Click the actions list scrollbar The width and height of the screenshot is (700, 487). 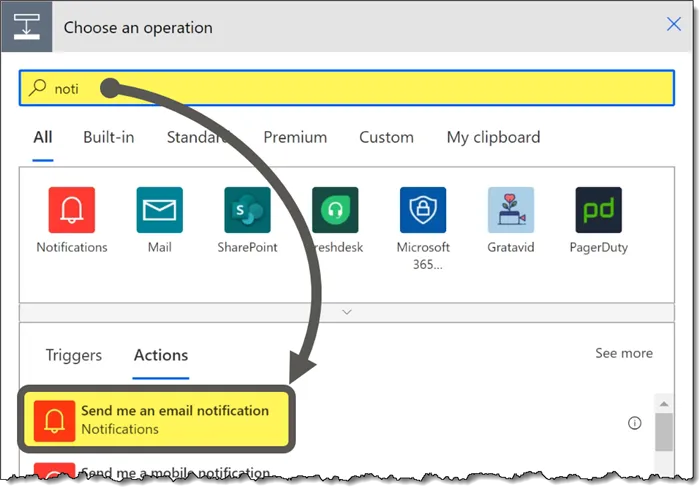pyautogui.click(x=663, y=431)
